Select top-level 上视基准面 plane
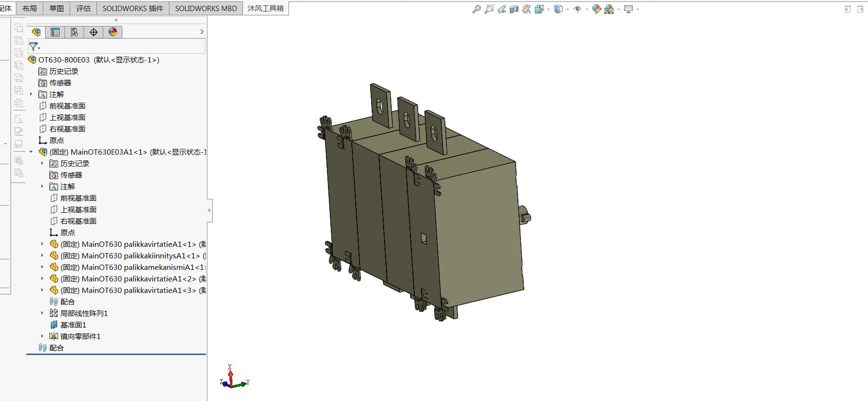Image resolution: width=868 pixels, height=401 pixels. click(x=62, y=117)
